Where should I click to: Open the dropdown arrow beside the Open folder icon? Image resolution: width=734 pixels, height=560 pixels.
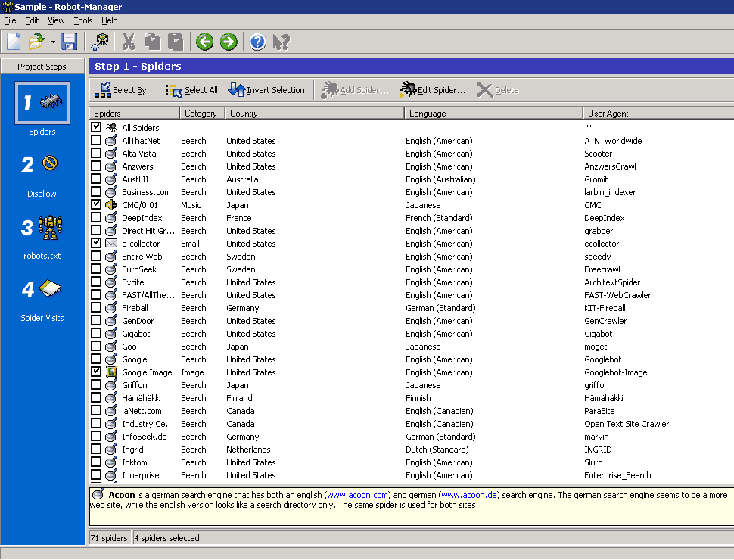[53, 42]
